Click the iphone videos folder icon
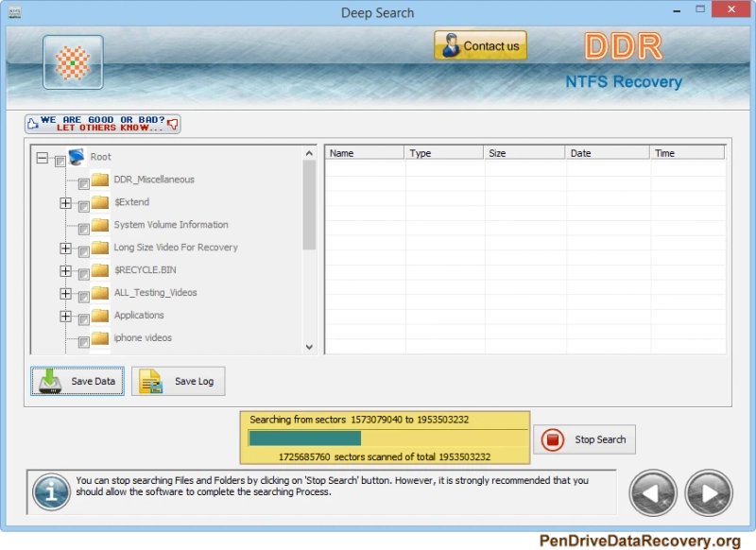The image size is (756, 550). click(x=100, y=338)
